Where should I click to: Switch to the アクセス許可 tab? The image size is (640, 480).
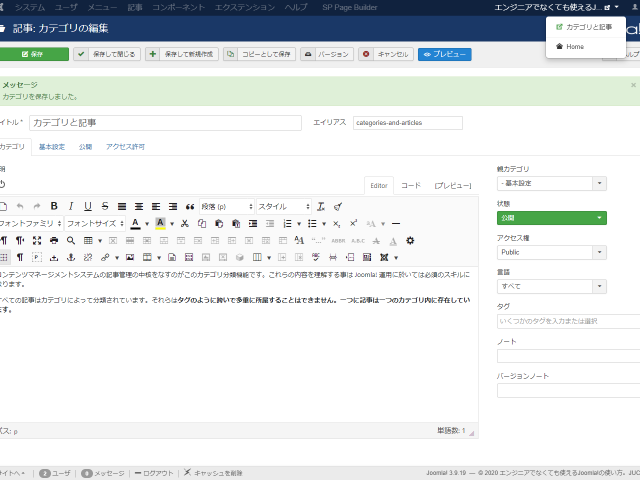coord(125,147)
